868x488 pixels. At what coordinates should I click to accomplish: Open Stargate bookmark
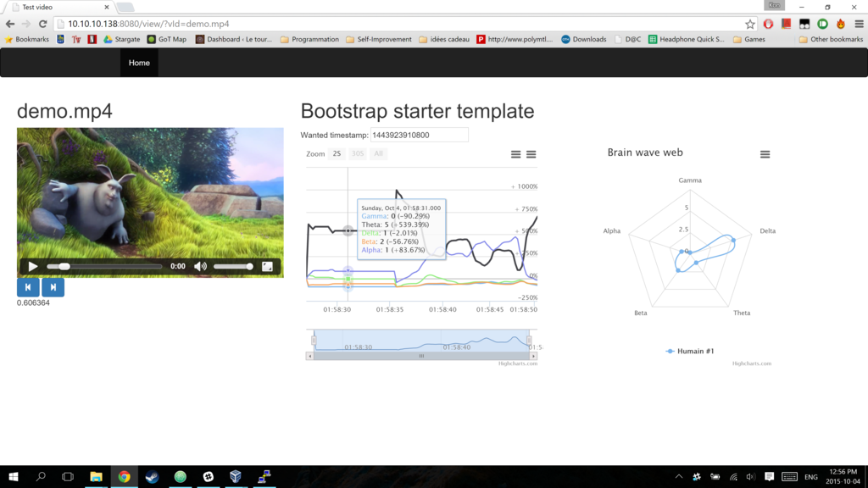(x=122, y=39)
